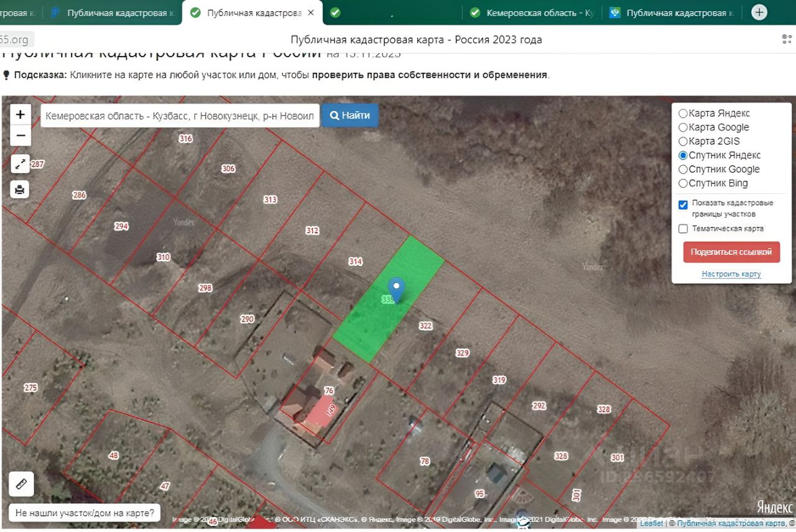The width and height of the screenshot is (796, 532).
Task: Select Спутник Bing satellite layer
Action: 713,183
